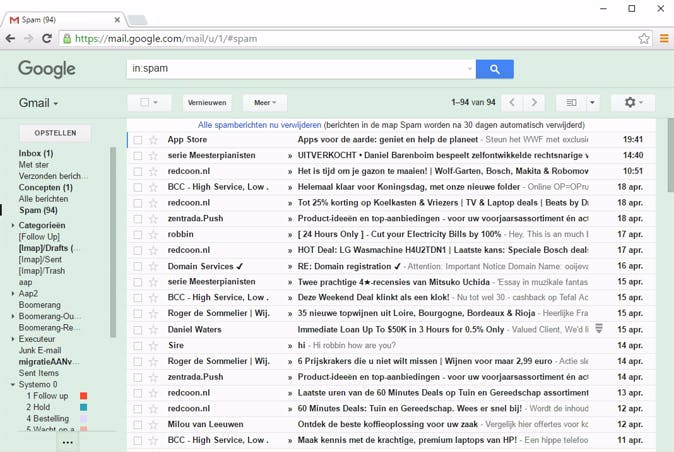Click the three dots chat icon
The image size is (674, 452).
pyautogui.click(x=67, y=442)
